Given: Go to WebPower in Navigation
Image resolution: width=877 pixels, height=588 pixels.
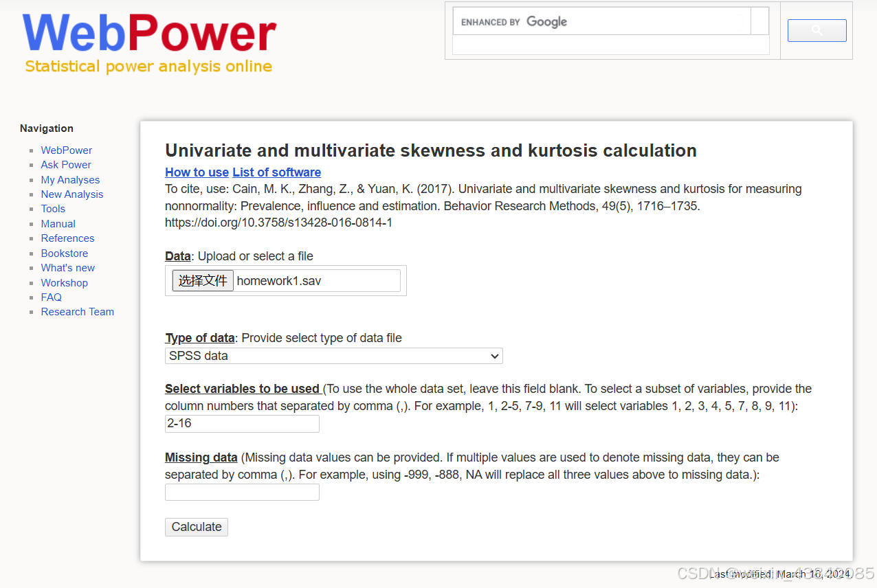Looking at the screenshot, I should [67, 150].
